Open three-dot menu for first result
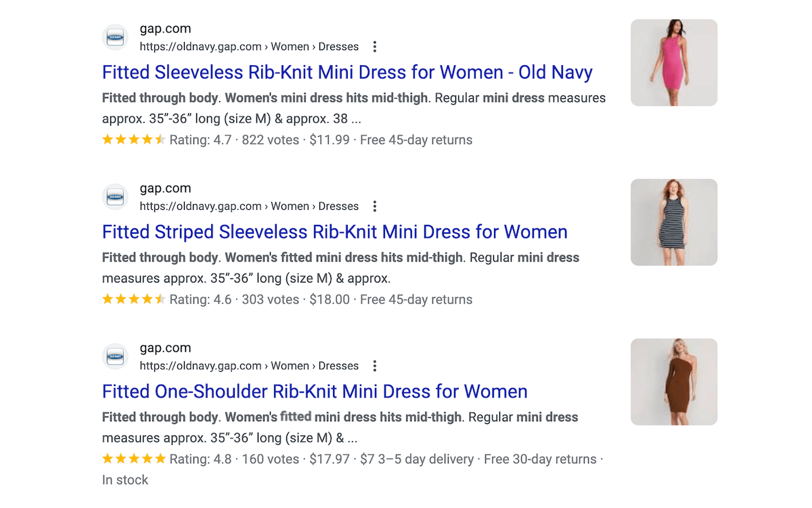Screen dimensions: 812x508 coord(375,47)
